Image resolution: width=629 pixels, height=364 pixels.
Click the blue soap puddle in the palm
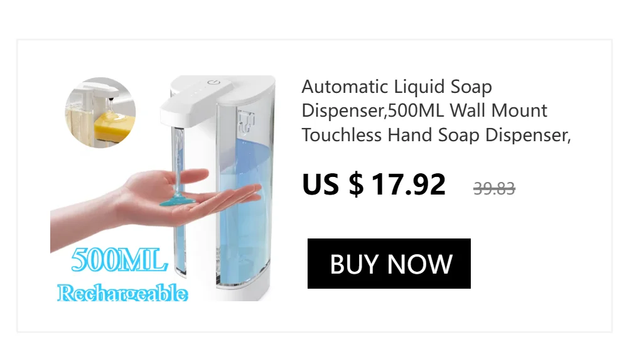pyautogui.click(x=178, y=200)
